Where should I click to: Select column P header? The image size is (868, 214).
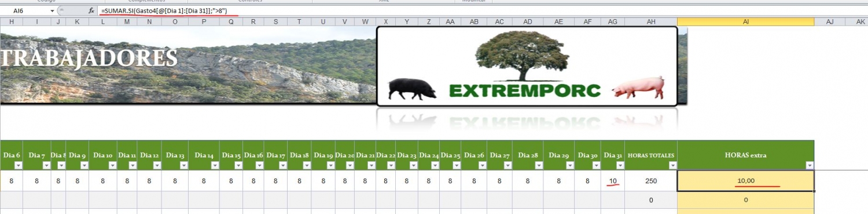click(x=204, y=21)
